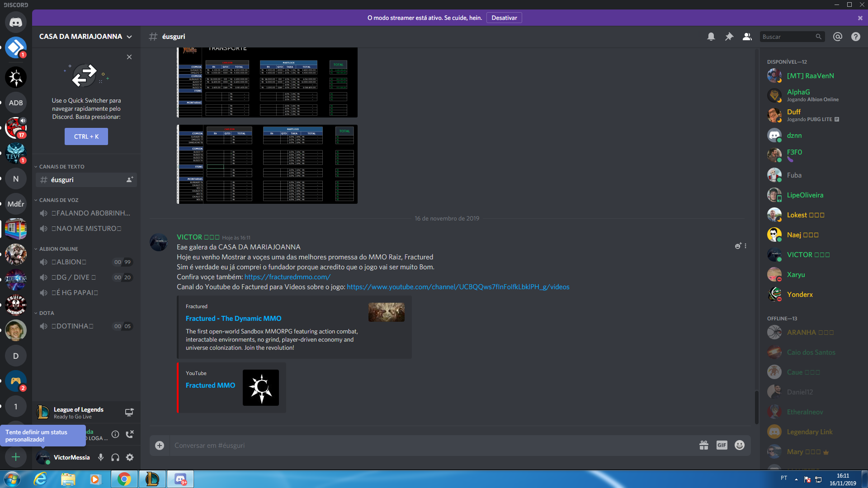Click VICTOR message author name
The width and height of the screenshot is (868, 488).
(x=198, y=237)
